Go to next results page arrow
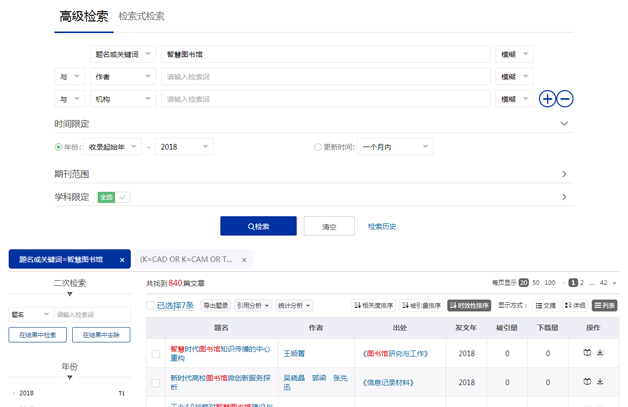This screenshot has width=628, height=407. click(614, 283)
